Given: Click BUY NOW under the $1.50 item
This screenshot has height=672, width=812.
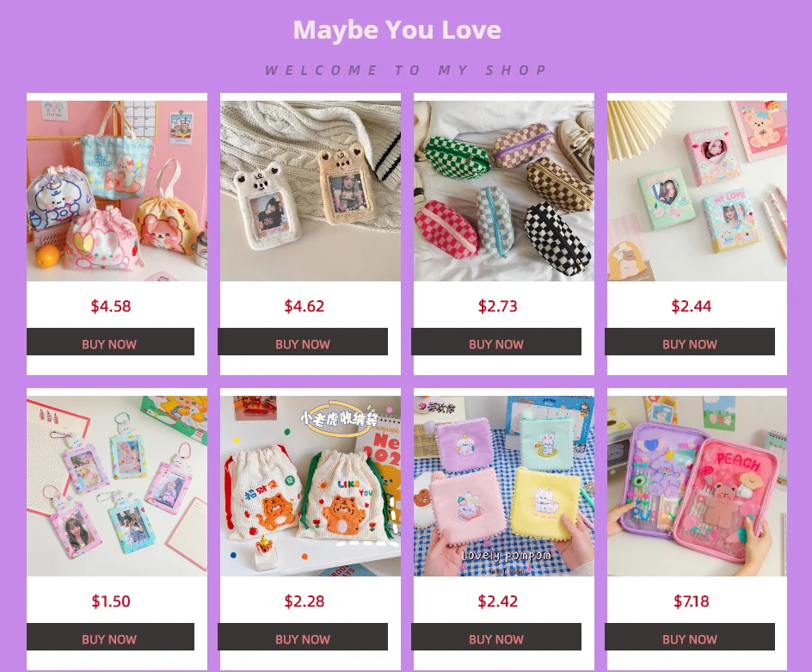Looking at the screenshot, I should [110, 637].
